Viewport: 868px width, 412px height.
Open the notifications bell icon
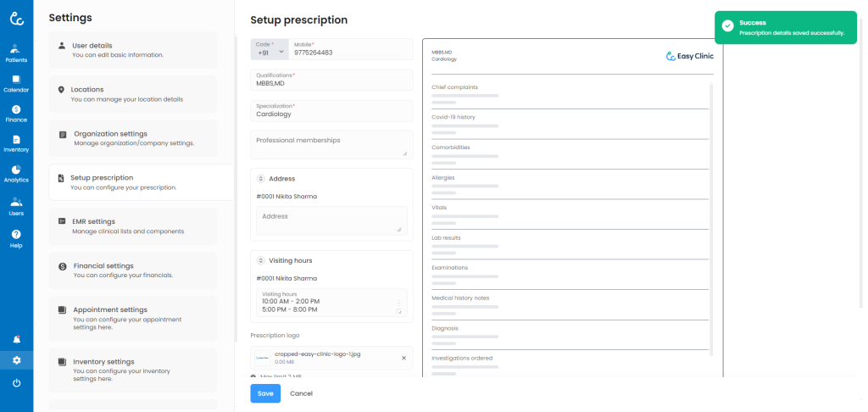pos(16,339)
